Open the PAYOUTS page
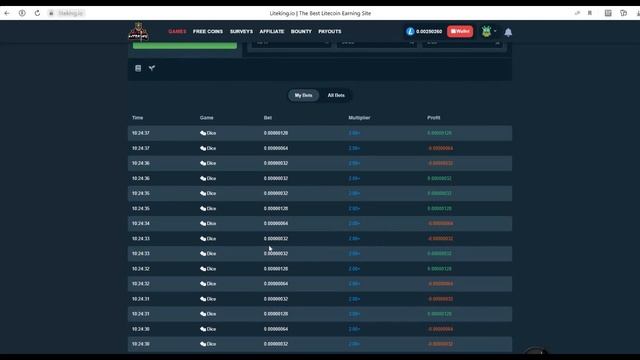This screenshot has height=360, width=640. click(x=330, y=31)
